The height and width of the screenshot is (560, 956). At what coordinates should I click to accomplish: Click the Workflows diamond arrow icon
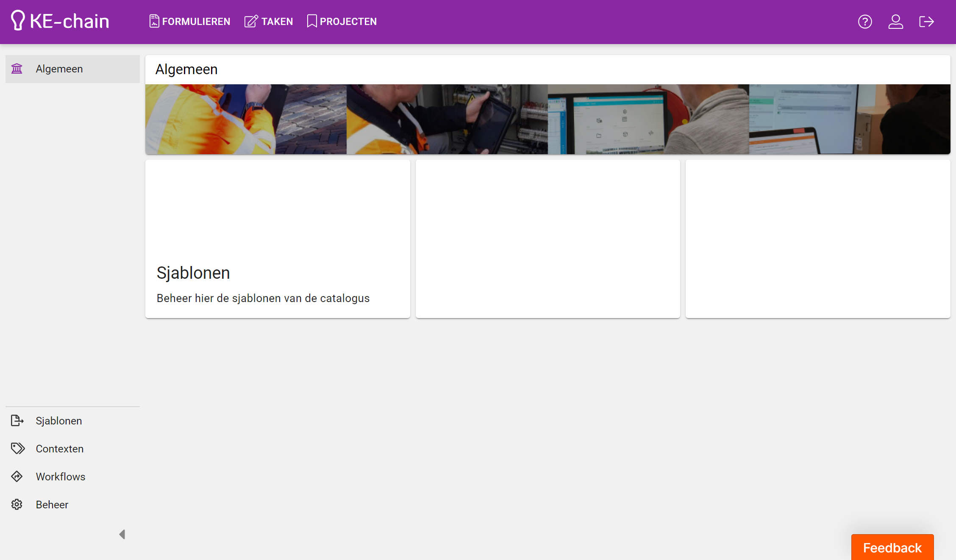point(17,477)
